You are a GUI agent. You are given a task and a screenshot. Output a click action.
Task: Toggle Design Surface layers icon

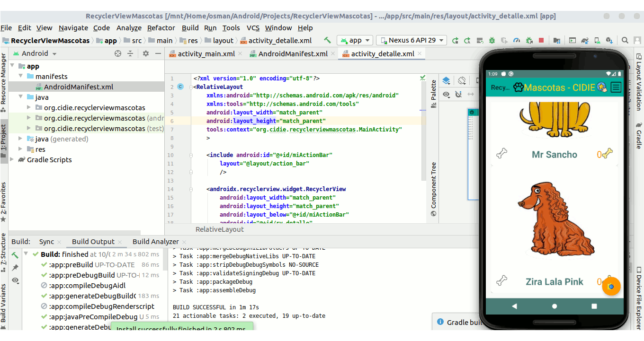446,81
